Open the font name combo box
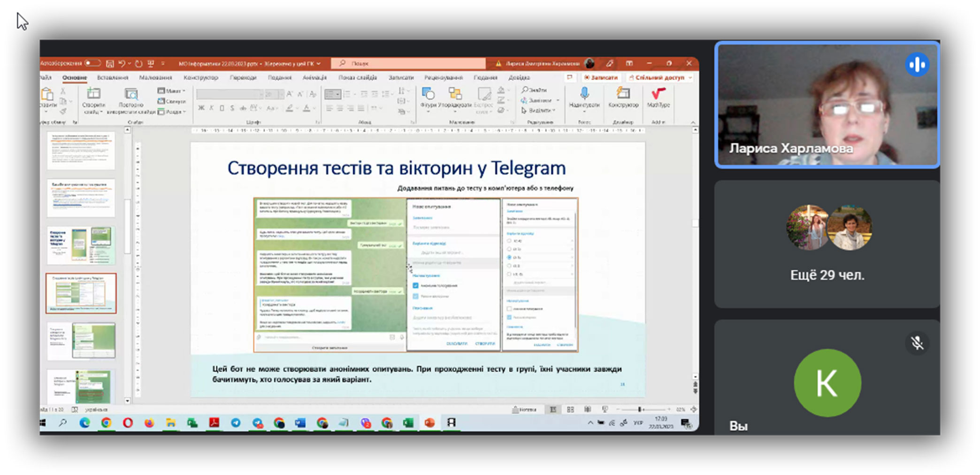 coord(230,94)
